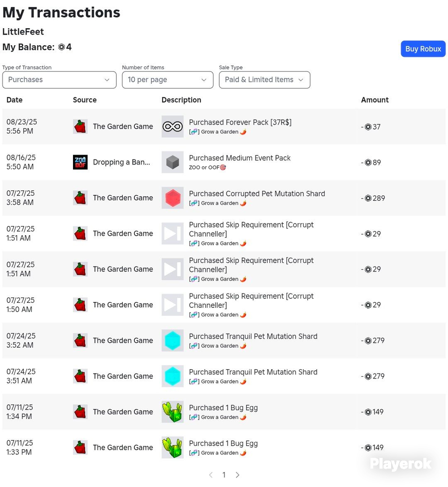Open the 10 per page dropdown
Screen dimensions: 448x487
coord(168,80)
